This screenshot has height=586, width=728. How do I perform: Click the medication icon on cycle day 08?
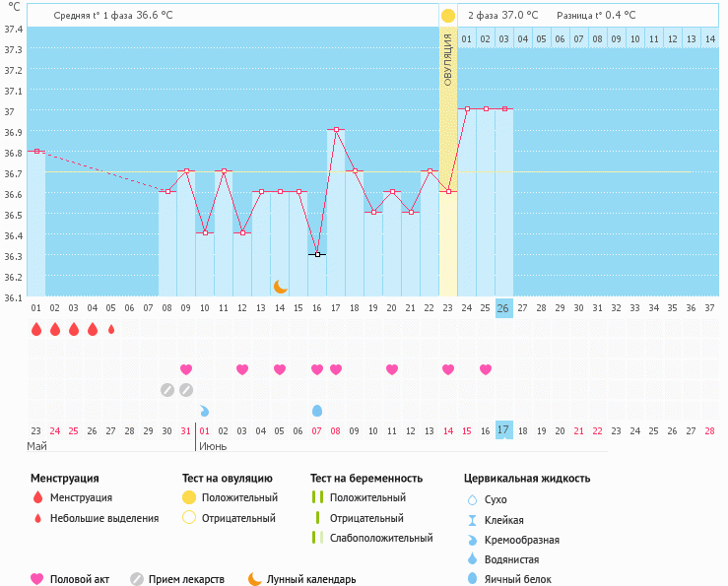pos(167,389)
